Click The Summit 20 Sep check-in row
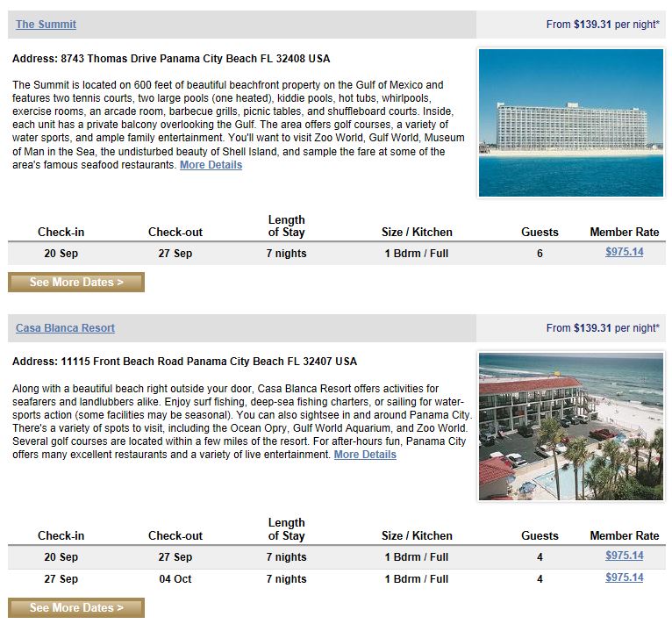672x624 pixels. pyautogui.click(x=61, y=254)
